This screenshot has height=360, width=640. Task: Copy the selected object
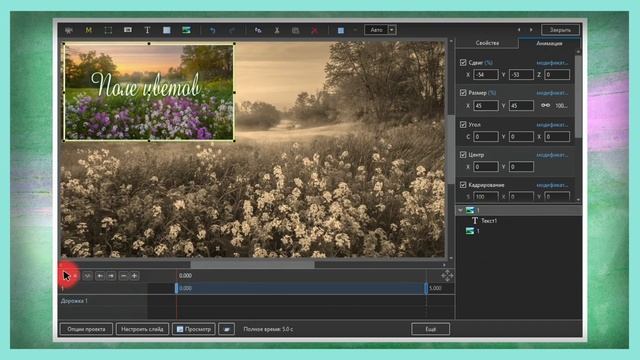click(x=258, y=30)
